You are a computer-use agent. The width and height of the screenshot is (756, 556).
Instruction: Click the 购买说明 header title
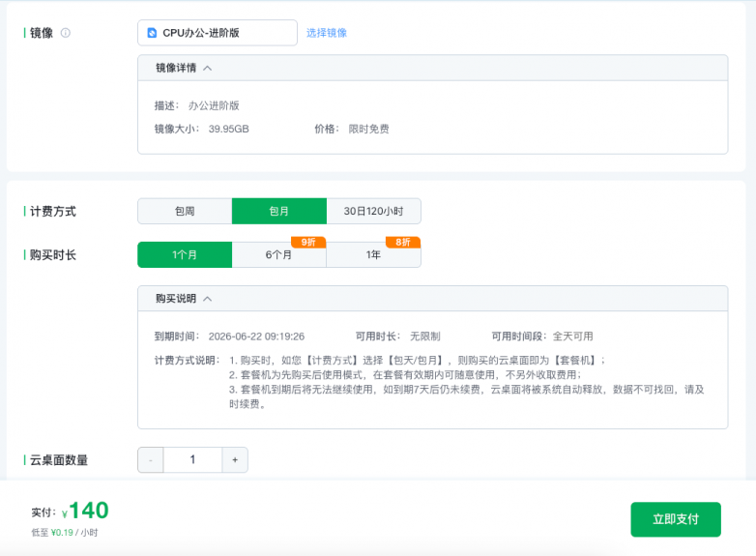[x=176, y=299]
